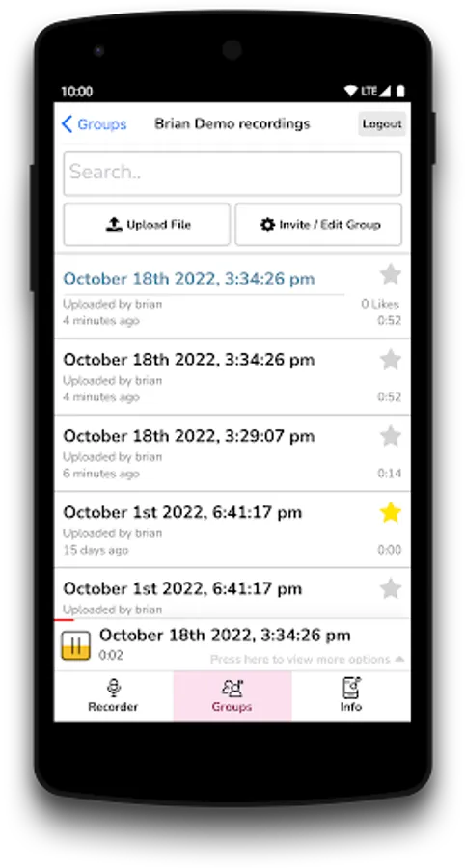This screenshot has height=868, width=465.
Task: Switch to the Groups tab
Action: (232, 696)
